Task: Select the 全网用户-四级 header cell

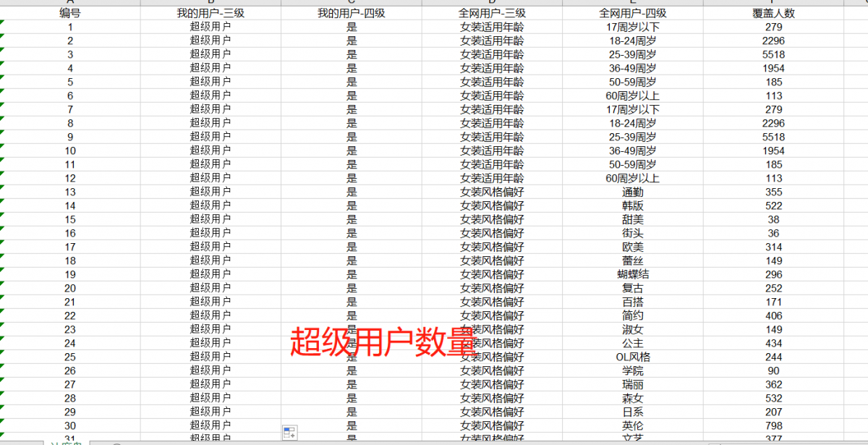Action: (x=633, y=13)
